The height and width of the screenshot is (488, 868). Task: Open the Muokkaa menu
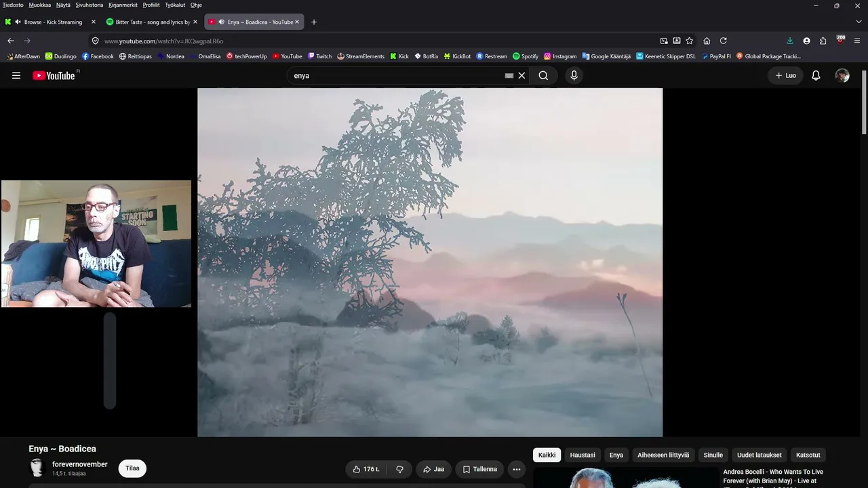tap(39, 5)
